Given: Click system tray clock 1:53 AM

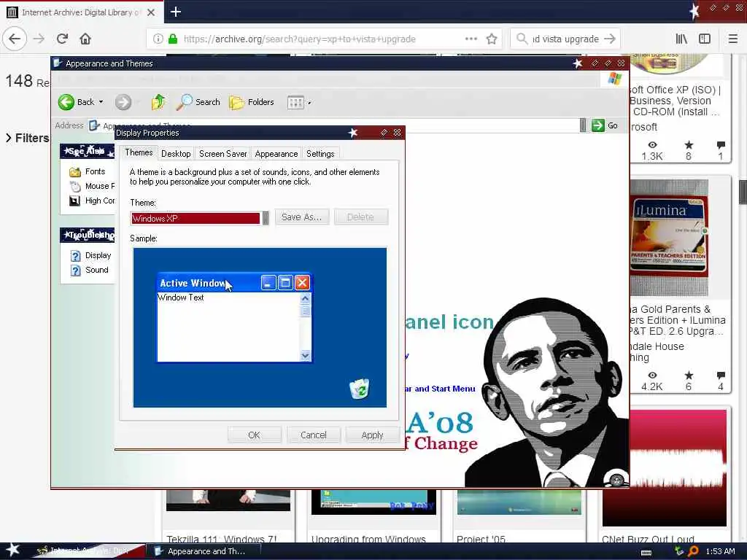Looking at the screenshot, I should [x=720, y=551].
